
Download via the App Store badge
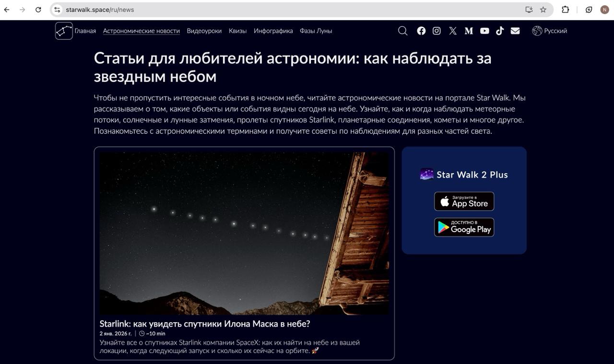[x=463, y=201]
